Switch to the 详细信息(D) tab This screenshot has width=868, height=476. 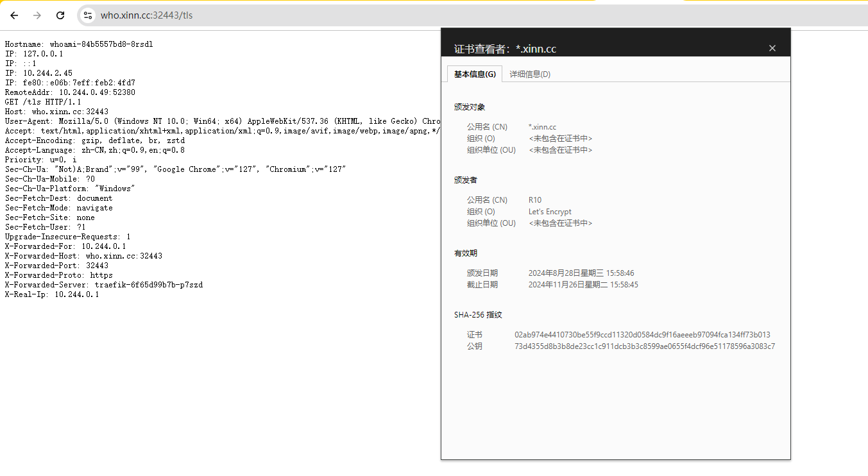(529, 74)
